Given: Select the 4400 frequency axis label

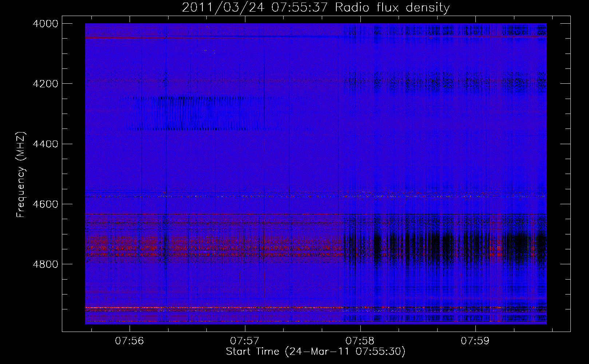Looking at the screenshot, I should [x=46, y=144].
